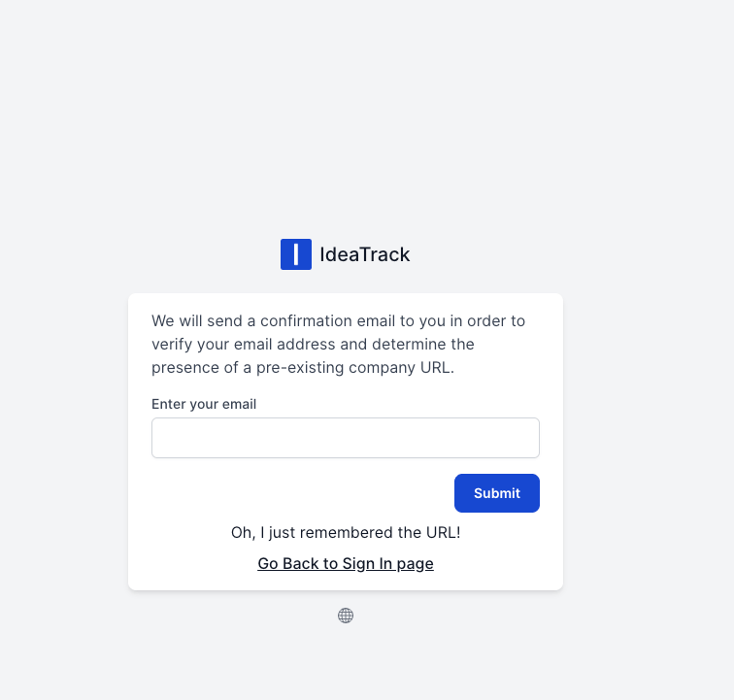Click "Oh, I just remembered the URL!" text

(346, 532)
